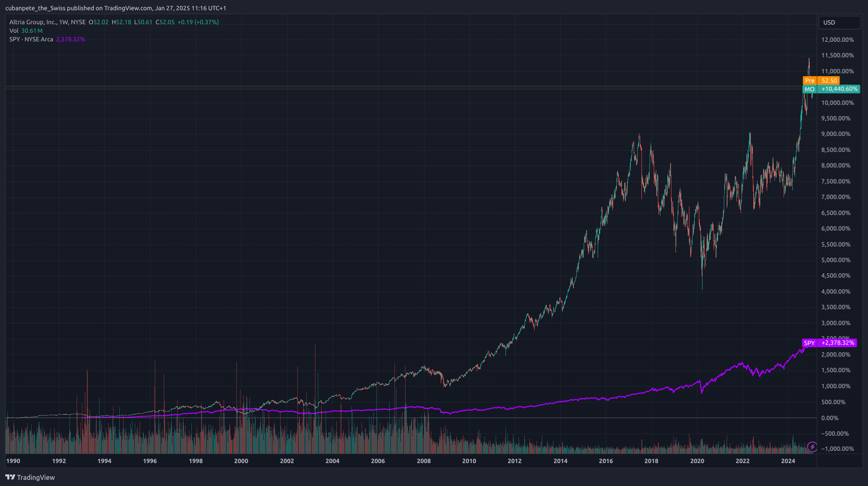Click 2018 on the time axis
868x486 pixels.
[x=652, y=461]
